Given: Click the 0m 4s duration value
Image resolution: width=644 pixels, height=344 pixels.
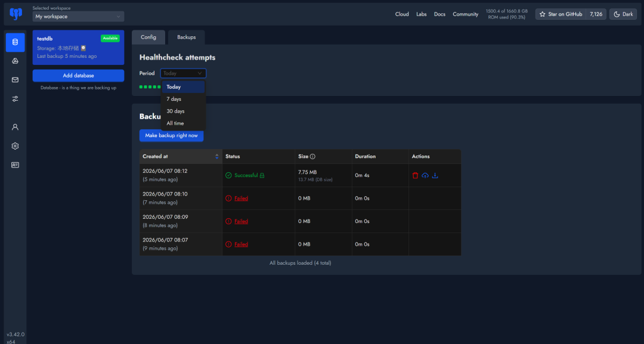Looking at the screenshot, I should [x=362, y=175].
